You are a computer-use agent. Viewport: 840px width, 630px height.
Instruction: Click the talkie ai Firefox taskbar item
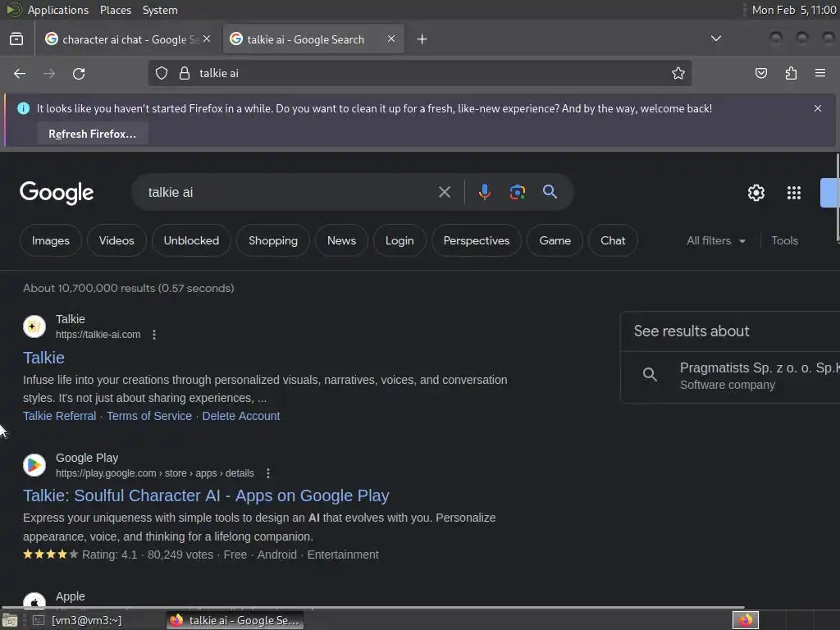point(235,620)
